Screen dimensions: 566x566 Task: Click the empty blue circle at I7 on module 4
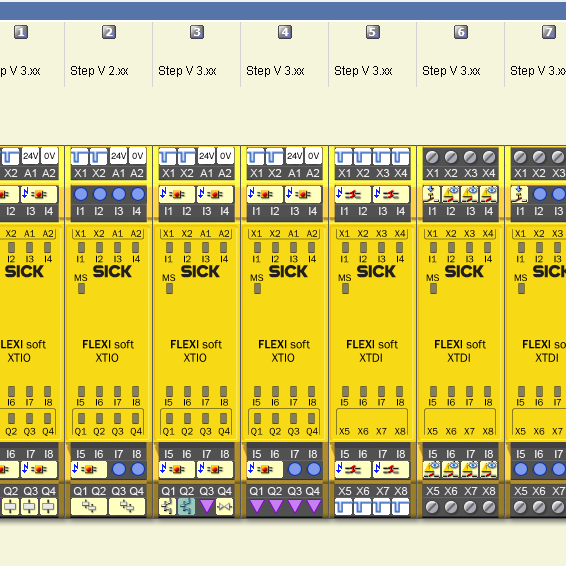[295, 469]
